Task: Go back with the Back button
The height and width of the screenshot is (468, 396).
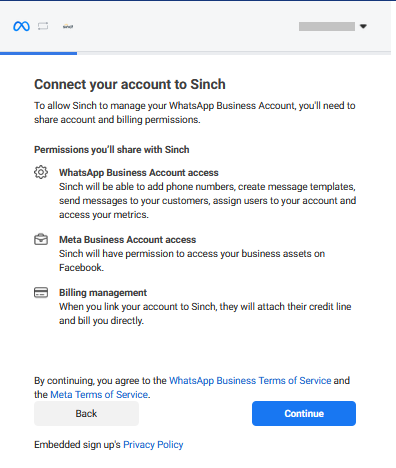Action: [86, 413]
